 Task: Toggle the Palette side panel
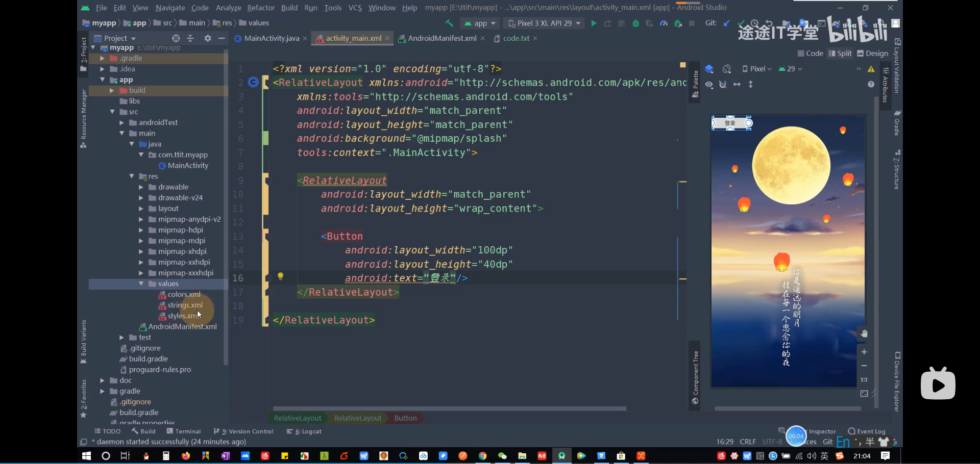click(x=695, y=83)
